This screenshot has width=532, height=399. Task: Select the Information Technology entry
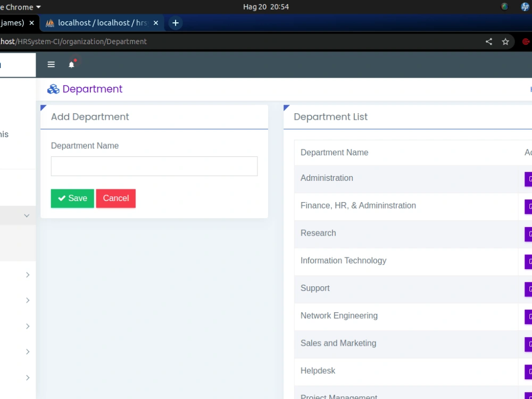[x=343, y=260]
